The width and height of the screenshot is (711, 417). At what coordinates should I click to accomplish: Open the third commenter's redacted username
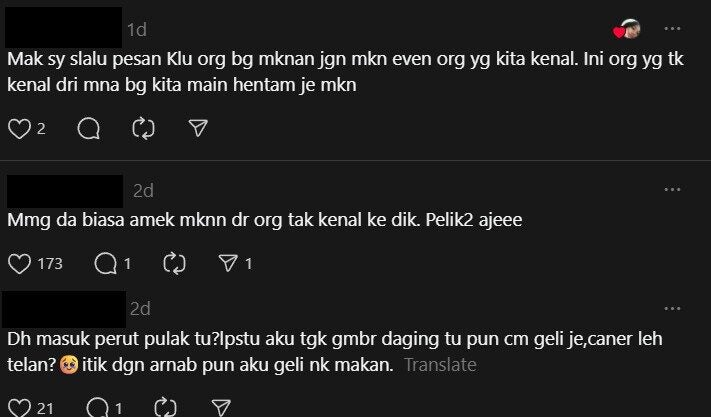pos(65,305)
